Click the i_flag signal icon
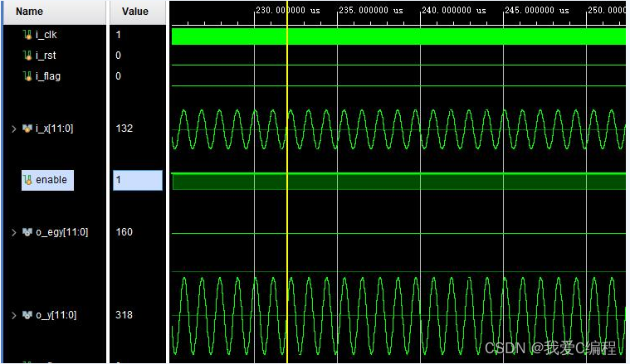Image resolution: width=630 pixels, height=364 pixels. point(27,76)
